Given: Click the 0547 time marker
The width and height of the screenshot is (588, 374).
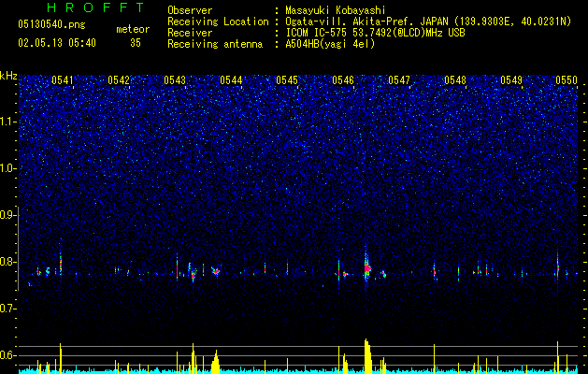Looking at the screenshot, I should (399, 80).
